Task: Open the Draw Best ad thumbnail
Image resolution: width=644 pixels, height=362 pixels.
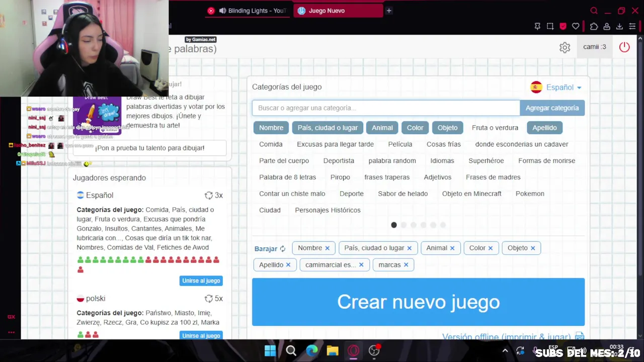Action: coord(97,115)
